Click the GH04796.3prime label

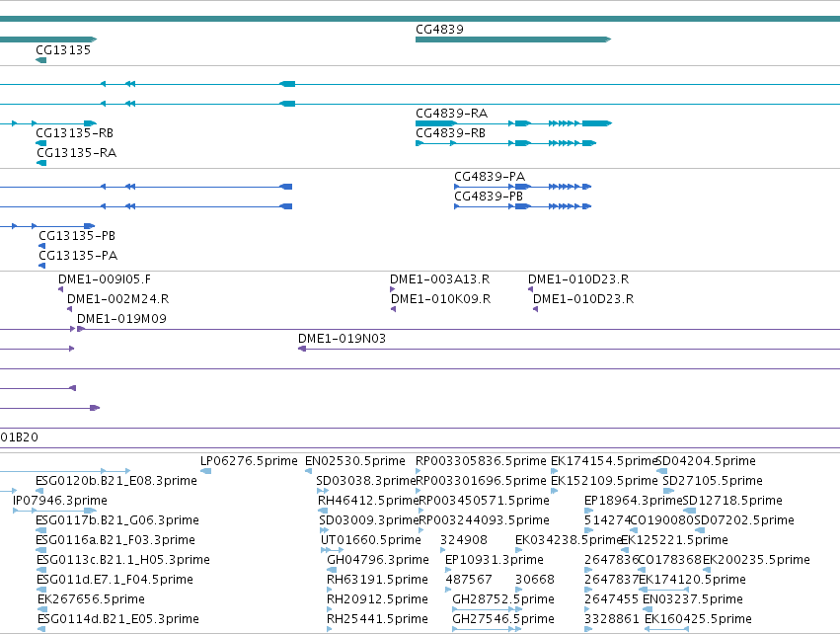click(378, 561)
